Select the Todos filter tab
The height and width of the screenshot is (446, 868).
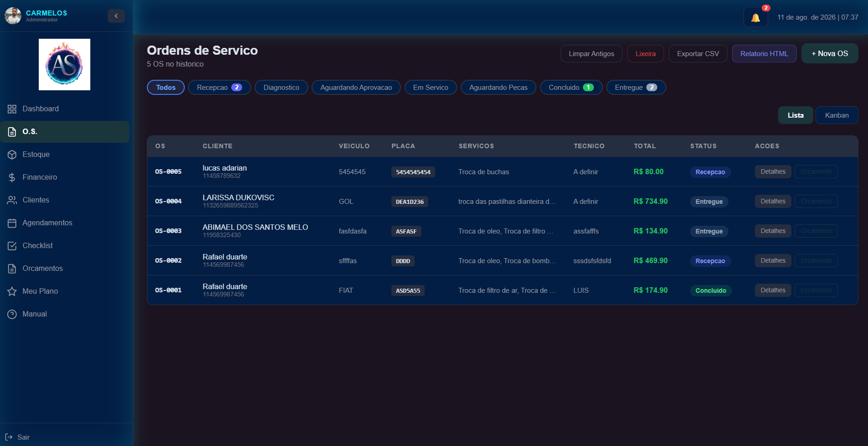pyautogui.click(x=166, y=88)
